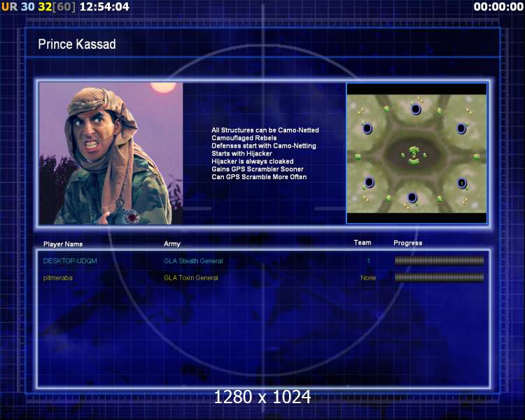The width and height of the screenshot is (525, 420).
Task: Click the 12:54:04 clock overlay
Action: (104, 7)
